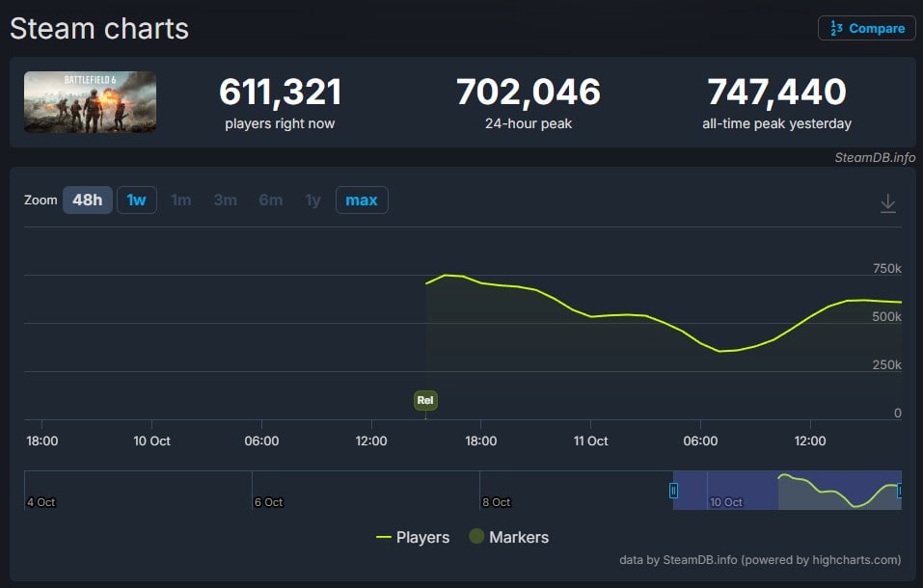923x588 pixels.
Task: Click the 3m zoom button
Action: (226, 200)
